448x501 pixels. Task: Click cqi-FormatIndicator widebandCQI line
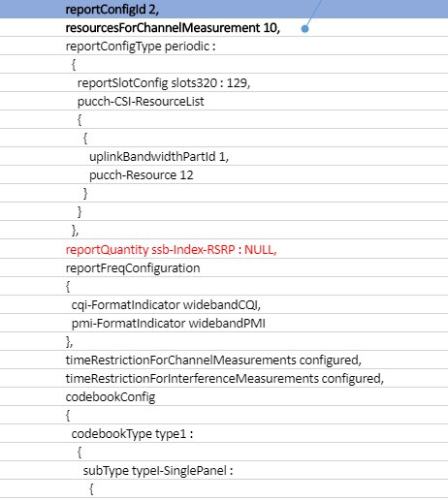pos(166,304)
